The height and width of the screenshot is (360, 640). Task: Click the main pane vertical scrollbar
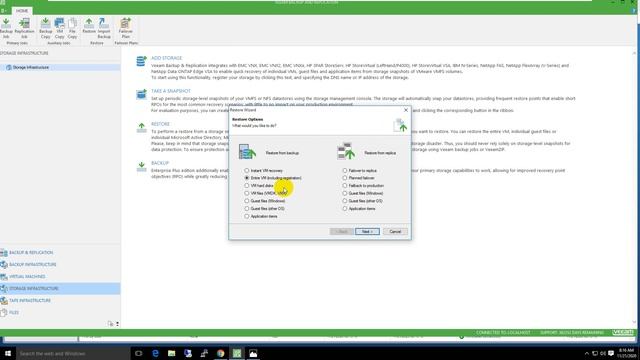[x=634, y=188]
